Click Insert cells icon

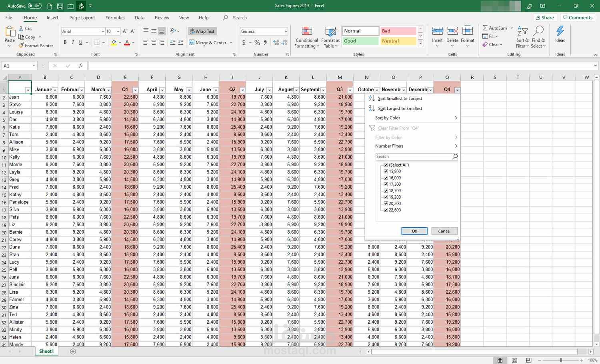tap(437, 31)
